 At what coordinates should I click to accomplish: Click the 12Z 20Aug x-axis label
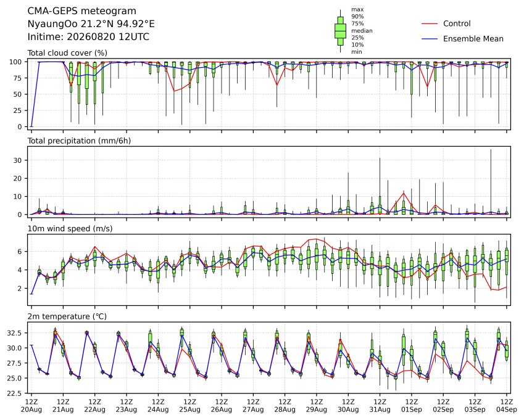click(31, 406)
